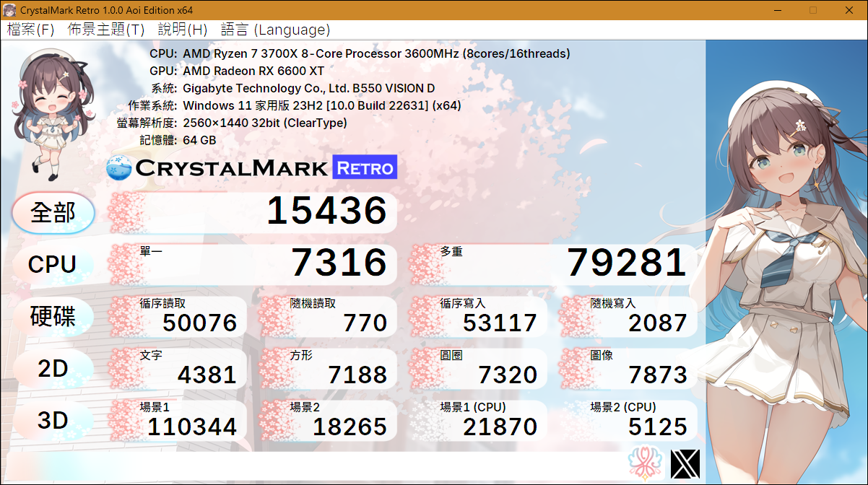Start the 3D benchmark button

(x=53, y=420)
